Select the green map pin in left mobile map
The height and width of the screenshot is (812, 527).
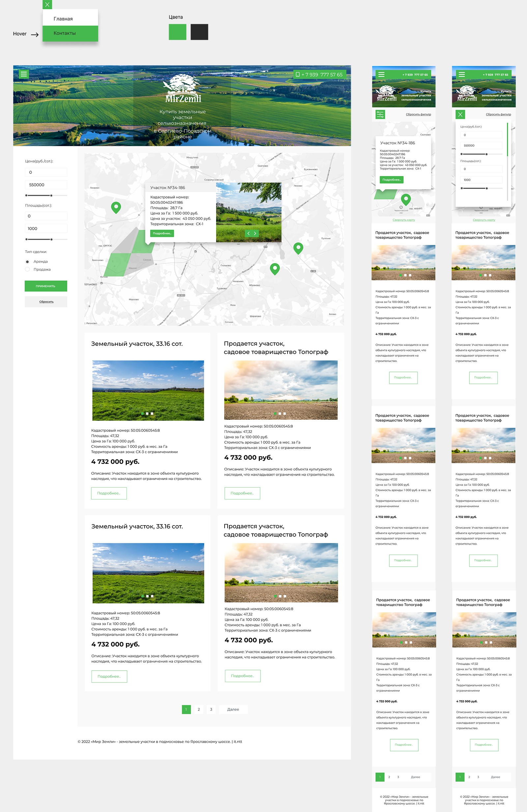click(406, 199)
